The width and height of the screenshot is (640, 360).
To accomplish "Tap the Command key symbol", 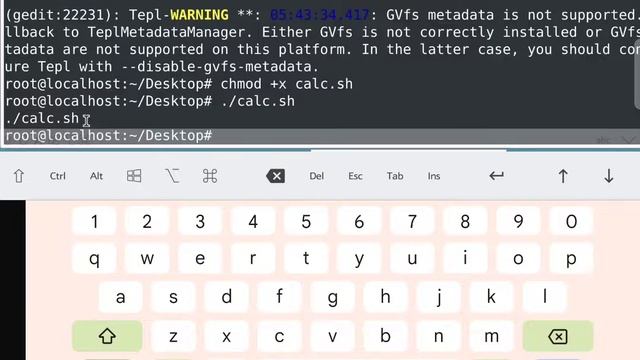I will [210, 176].
